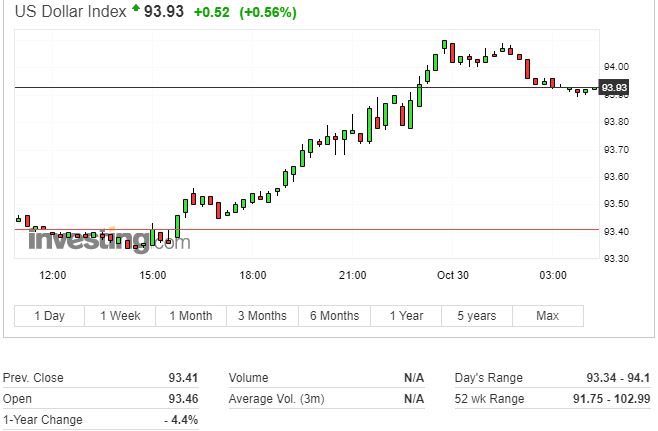Image resolution: width=658 pixels, height=431 pixels.
Task: Click the 52 wk Range value
Action: pyautogui.click(x=620, y=399)
